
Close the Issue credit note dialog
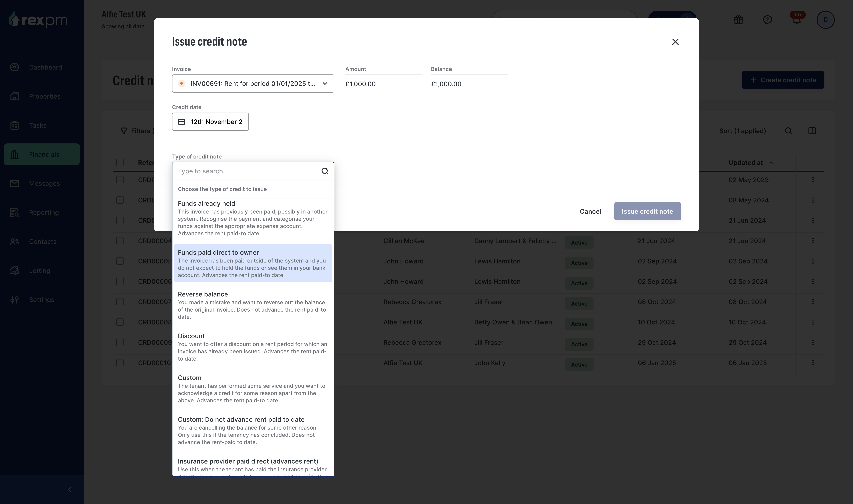[x=675, y=42]
